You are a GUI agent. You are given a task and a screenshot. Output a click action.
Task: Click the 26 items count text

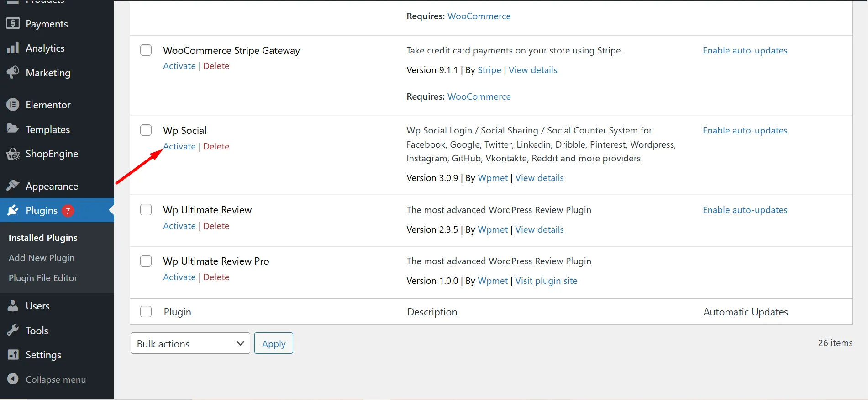(835, 343)
